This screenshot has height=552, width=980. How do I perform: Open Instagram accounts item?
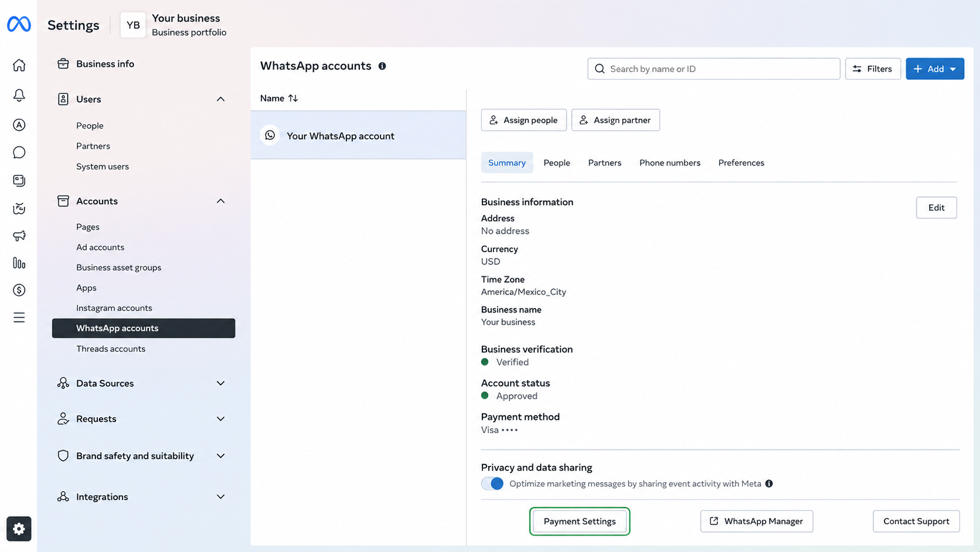tap(114, 308)
